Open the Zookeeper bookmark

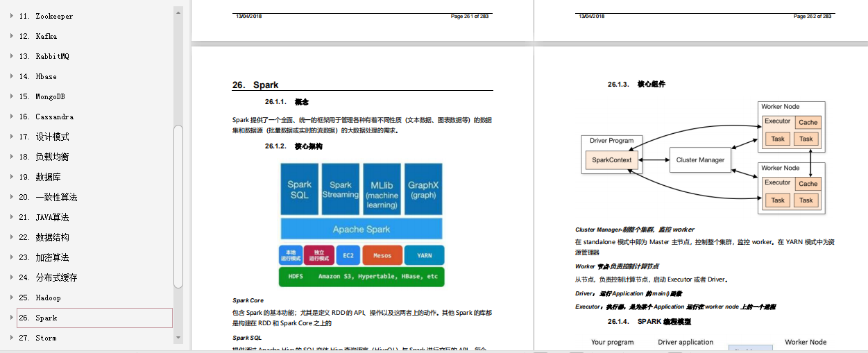pyautogui.click(x=46, y=16)
